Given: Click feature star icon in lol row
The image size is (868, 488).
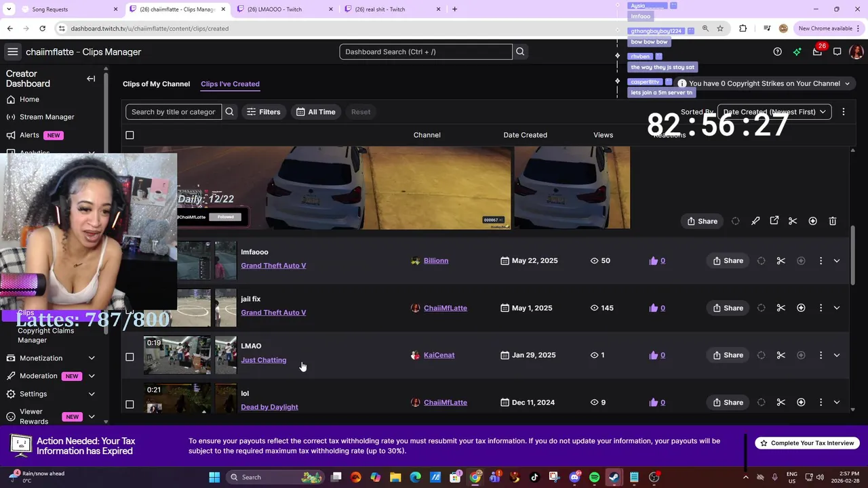Looking at the screenshot, I should [x=801, y=402].
